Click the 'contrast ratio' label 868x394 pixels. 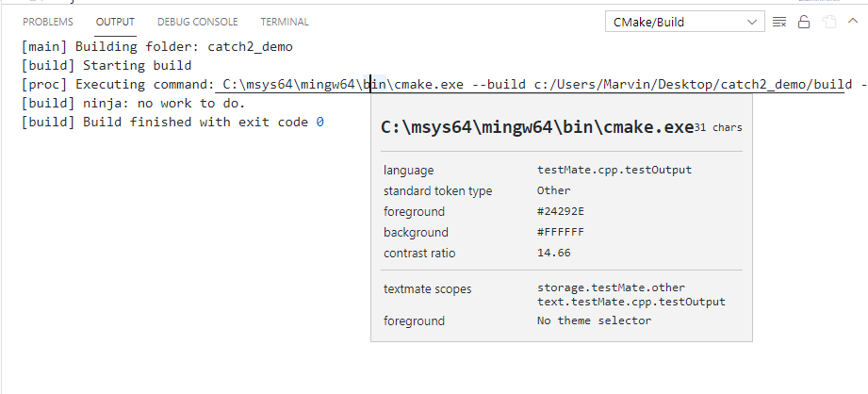click(x=419, y=253)
